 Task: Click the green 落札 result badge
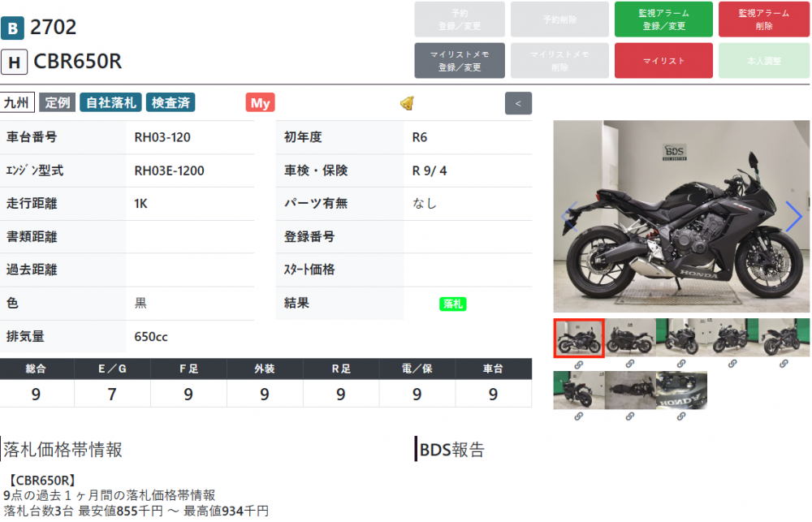coord(452,304)
